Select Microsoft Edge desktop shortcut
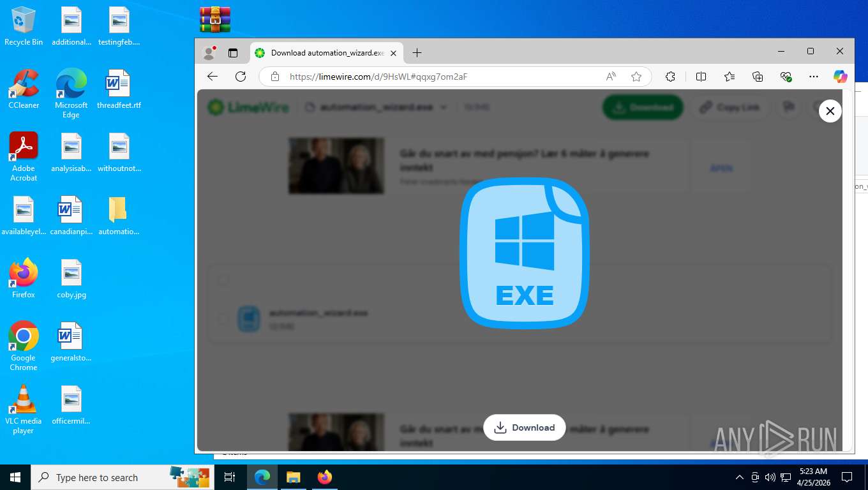The image size is (868, 490). [x=71, y=94]
